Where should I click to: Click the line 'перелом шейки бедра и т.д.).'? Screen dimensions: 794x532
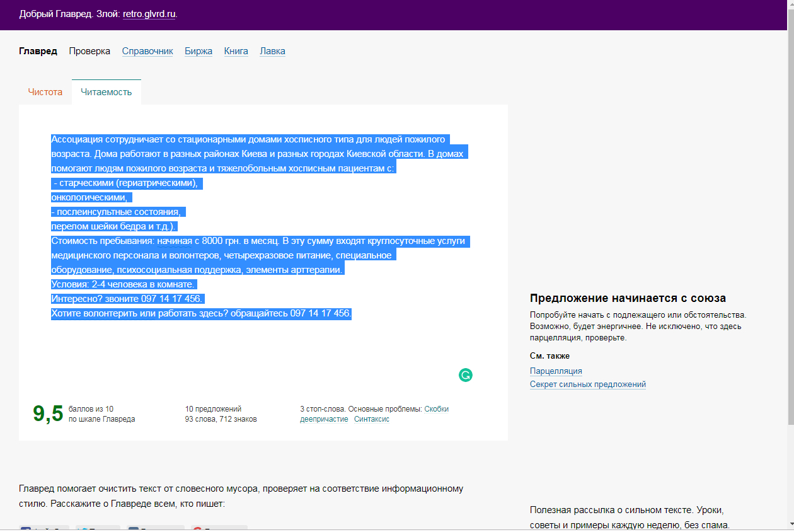click(x=115, y=226)
